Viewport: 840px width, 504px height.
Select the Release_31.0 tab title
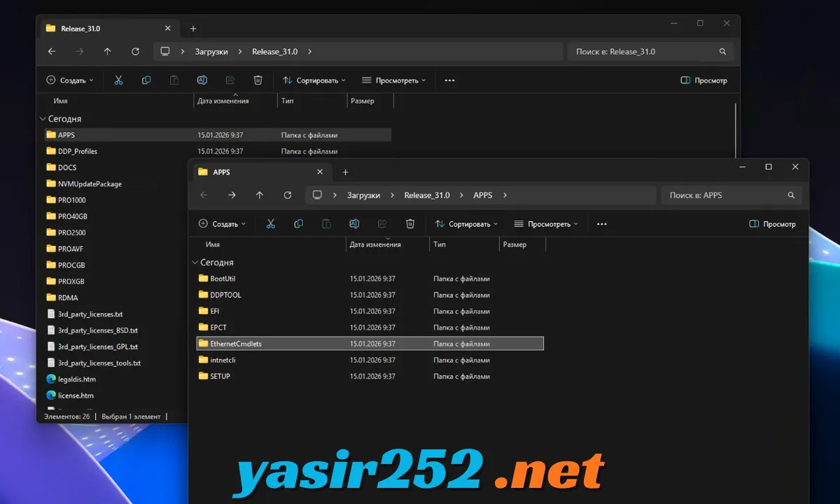pos(80,29)
